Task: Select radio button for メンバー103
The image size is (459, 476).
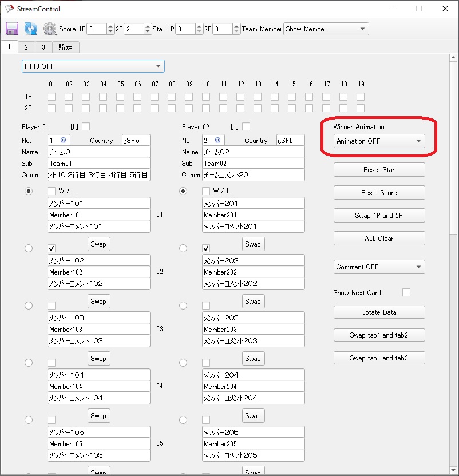Action: click(x=29, y=306)
